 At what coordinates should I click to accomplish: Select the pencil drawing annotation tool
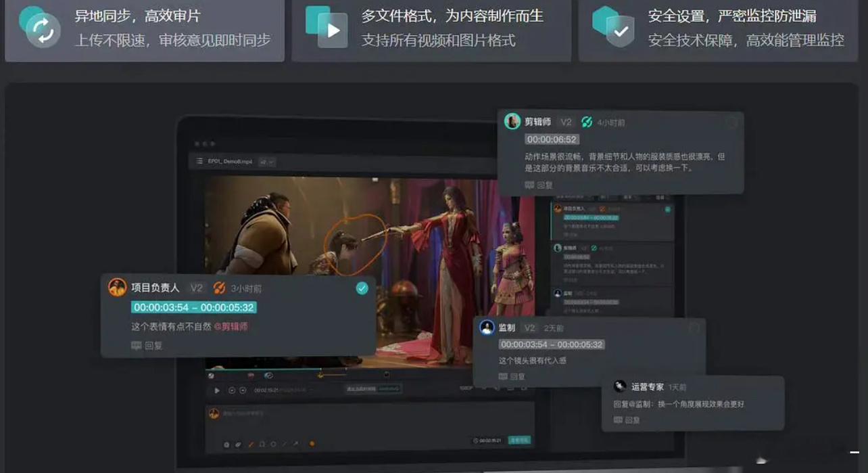pyautogui.click(x=251, y=443)
